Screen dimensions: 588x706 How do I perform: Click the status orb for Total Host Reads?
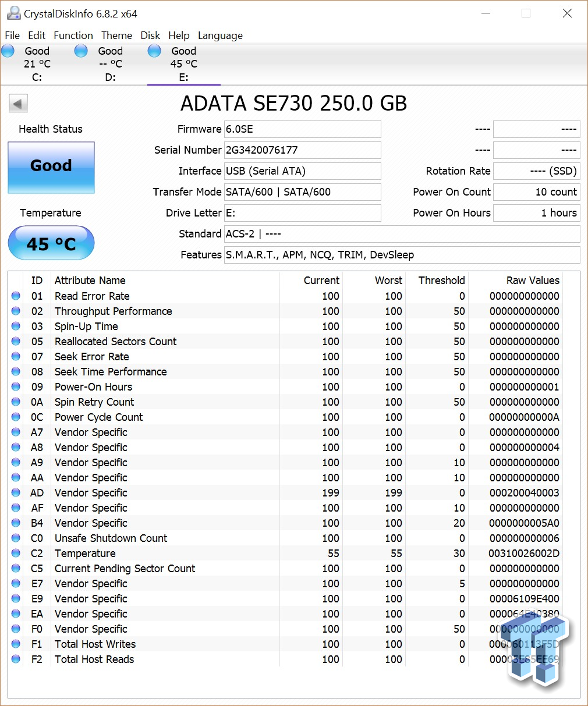(16, 659)
